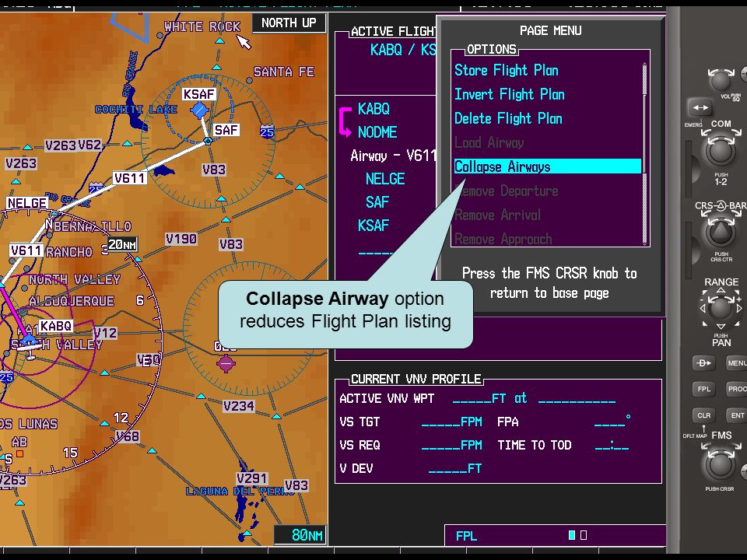Select KABQ waypoint in flight plan
747x560 pixels.
[x=373, y=109]
